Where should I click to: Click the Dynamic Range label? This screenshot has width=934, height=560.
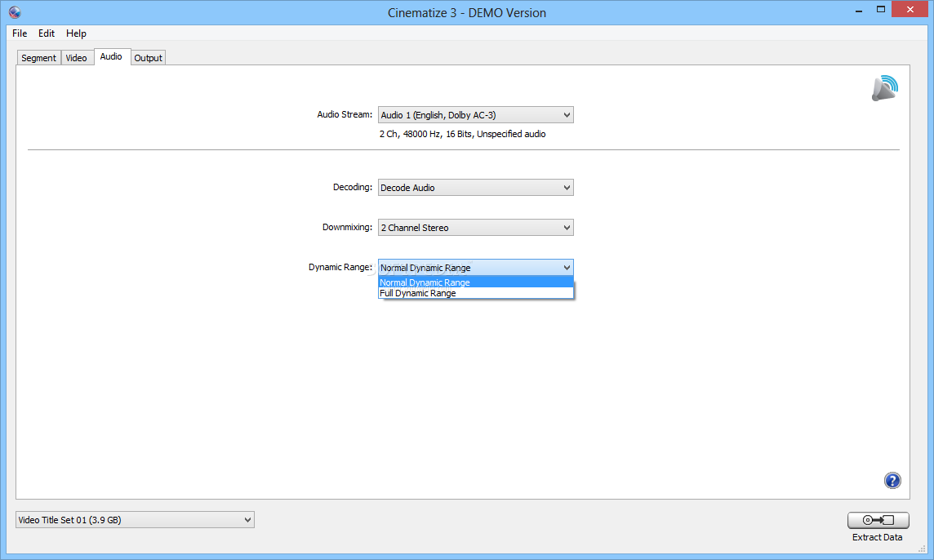340,267
